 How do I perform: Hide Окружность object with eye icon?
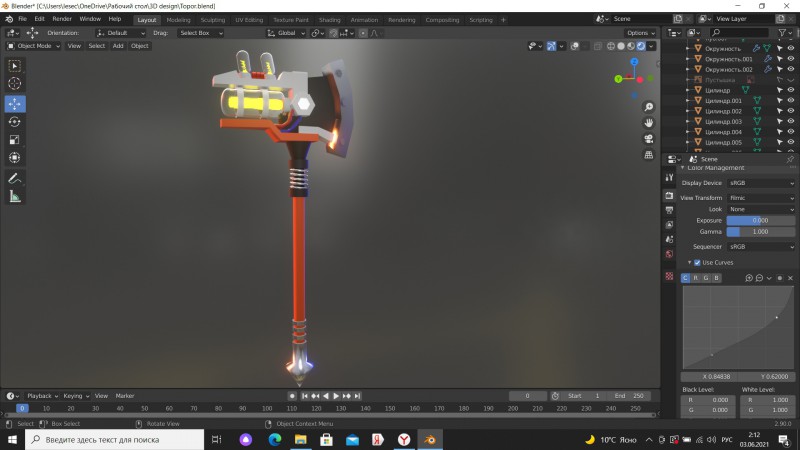coord(791,48)
